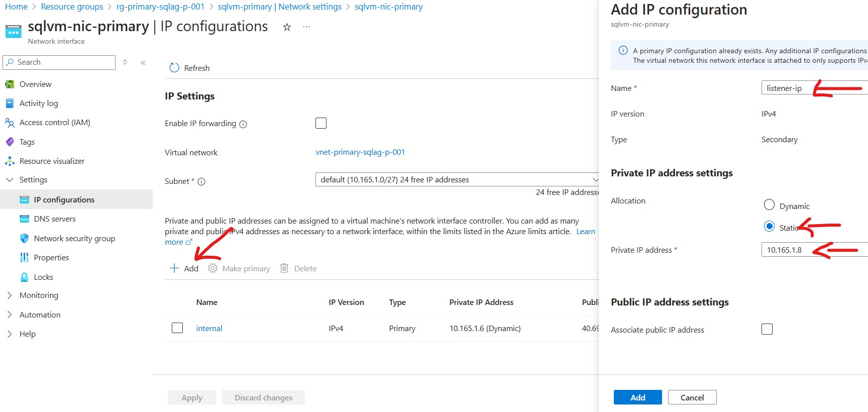Viewport: 868px width, 412px height.
Task: Click the Resource visualizer icon
Action: 10,161
